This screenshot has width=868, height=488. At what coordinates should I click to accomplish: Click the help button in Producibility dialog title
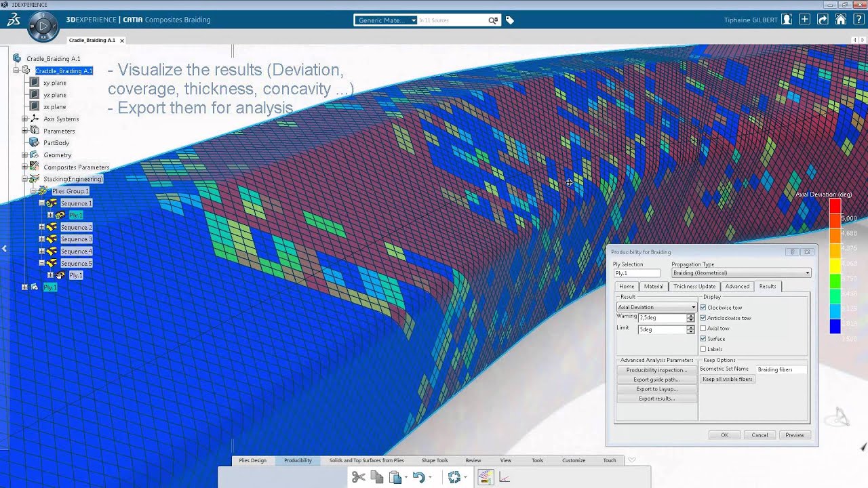pyautogui.click(x=792, y=251)
